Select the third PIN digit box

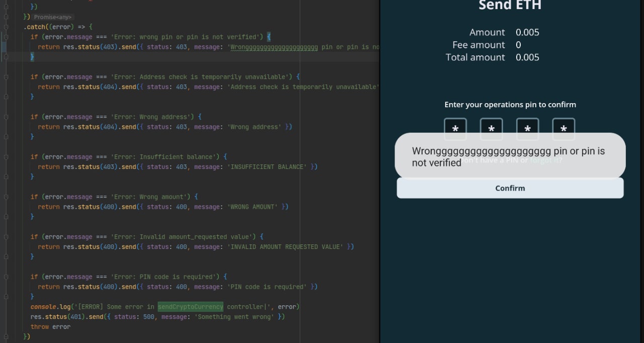pos(528,129)
